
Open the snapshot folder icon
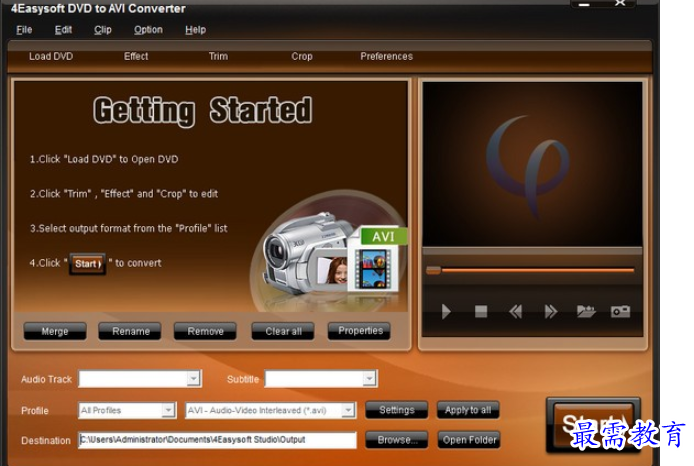click(586, 312)
